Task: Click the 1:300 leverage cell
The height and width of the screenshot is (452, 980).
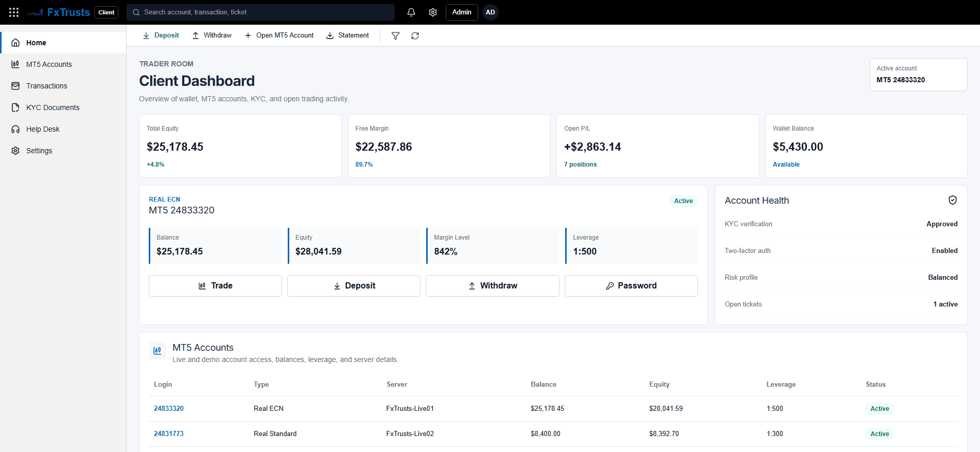Action: (775, 434)
